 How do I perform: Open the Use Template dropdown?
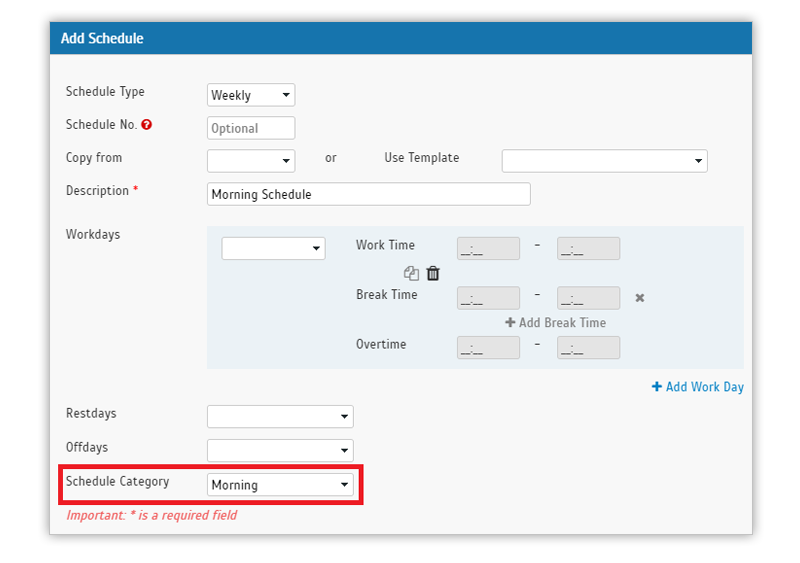pyautogui.click(x=605, y=161)
